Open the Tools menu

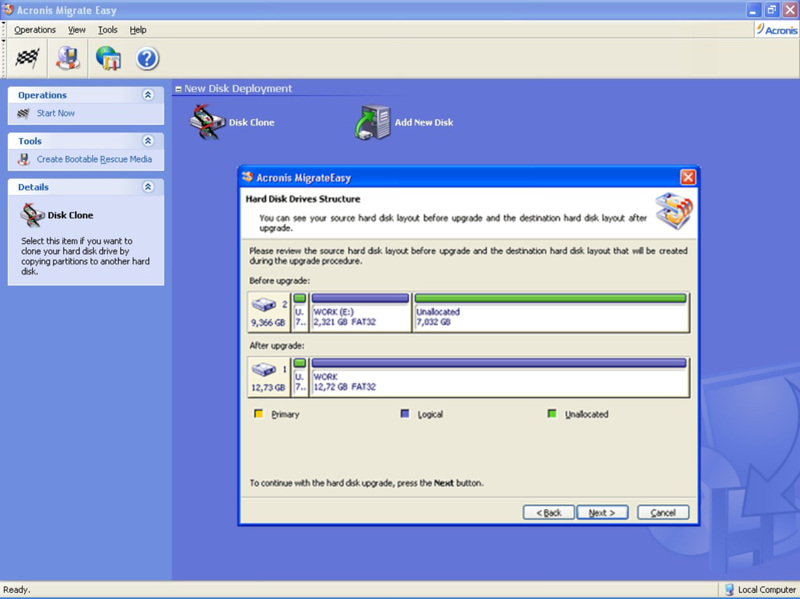pos(108,30)
